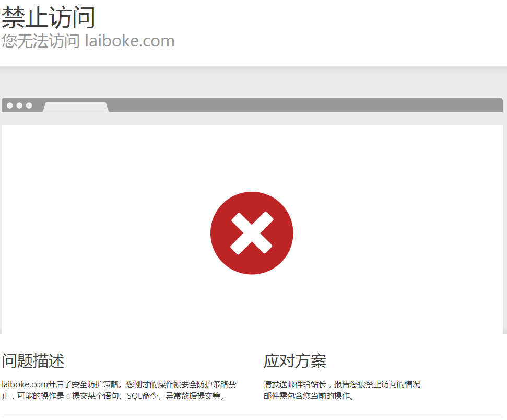507x420 pixels.
Task: Click the second line of problem description text
Action: (113, 396)
